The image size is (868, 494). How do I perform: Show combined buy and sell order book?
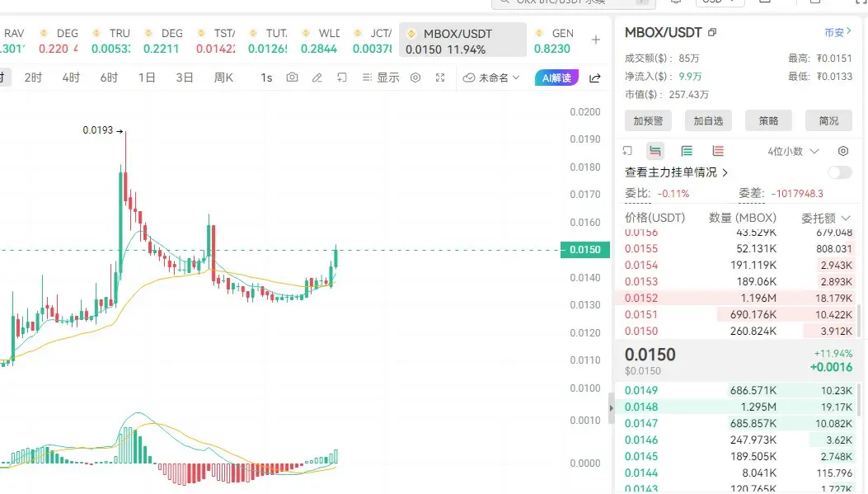[655, 151]
